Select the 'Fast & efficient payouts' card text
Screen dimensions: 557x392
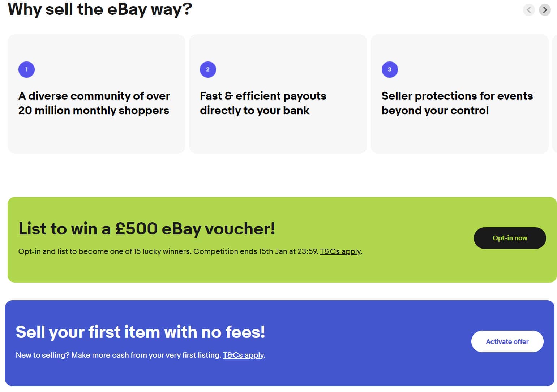click(x=263, y=103)
